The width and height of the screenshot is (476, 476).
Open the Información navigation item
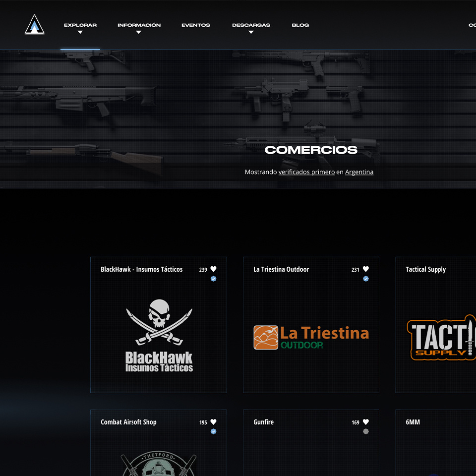139,25
